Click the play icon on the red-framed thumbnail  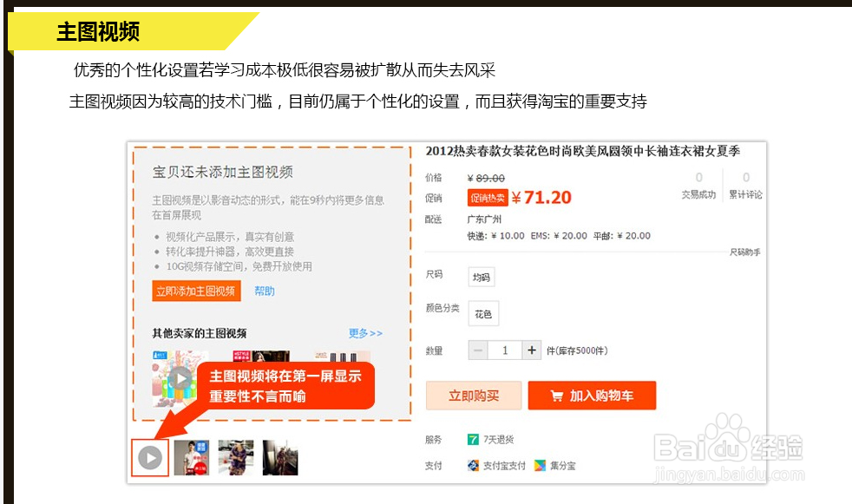click(149, 457)
